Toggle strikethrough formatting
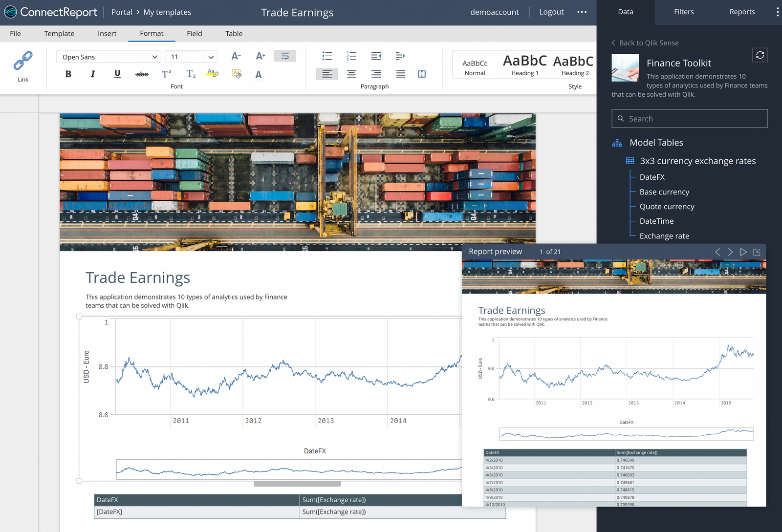 click(142, 74)
